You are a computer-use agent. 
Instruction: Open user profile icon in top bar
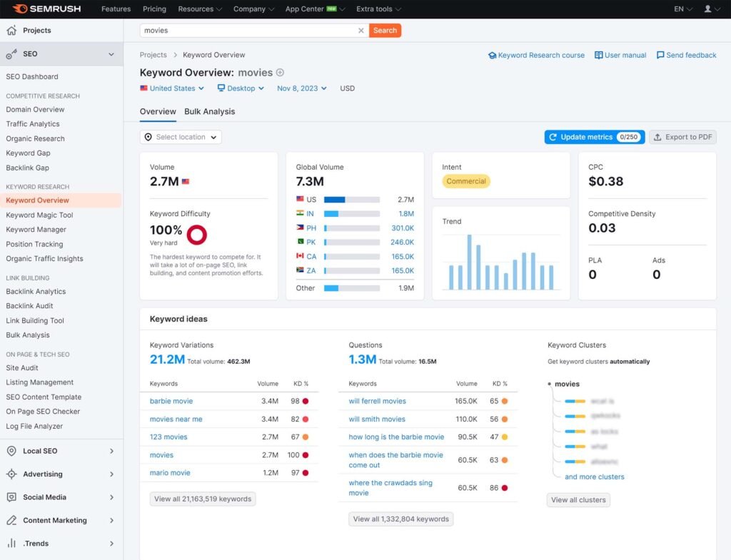tap(707, 9)
